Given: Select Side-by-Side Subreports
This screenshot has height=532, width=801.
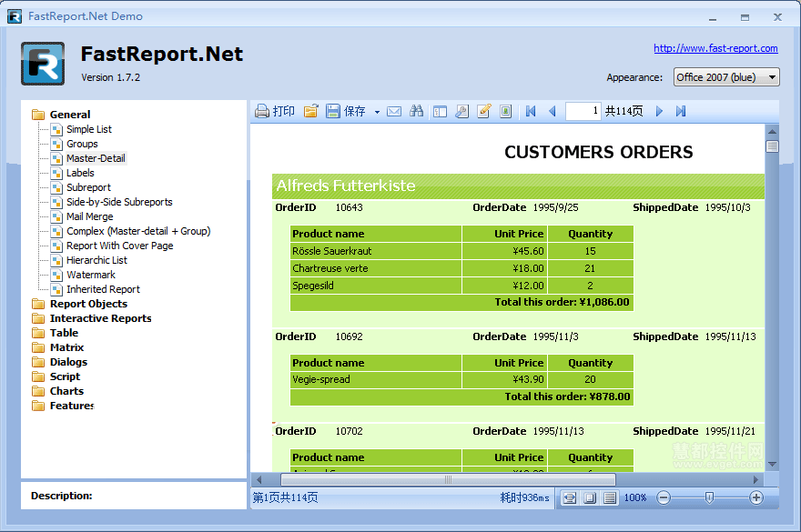Looking at the screenshot, I should coord(119,202).
